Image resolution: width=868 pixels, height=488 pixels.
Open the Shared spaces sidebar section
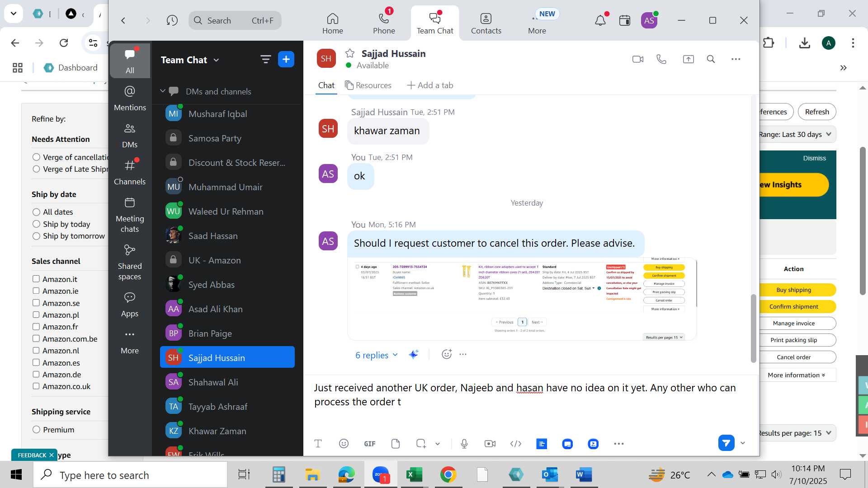click(130, 262)
